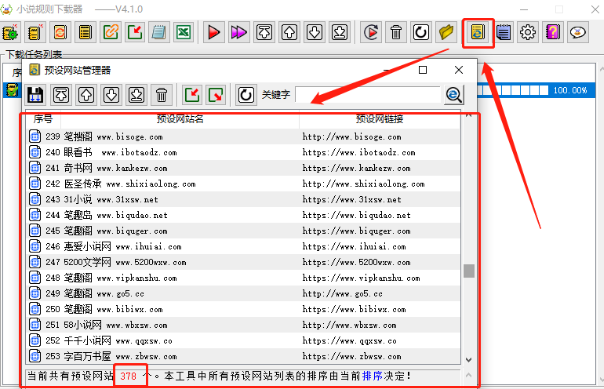Select row 252 千千小说网 www.qqxsw.co

(243, 340)
